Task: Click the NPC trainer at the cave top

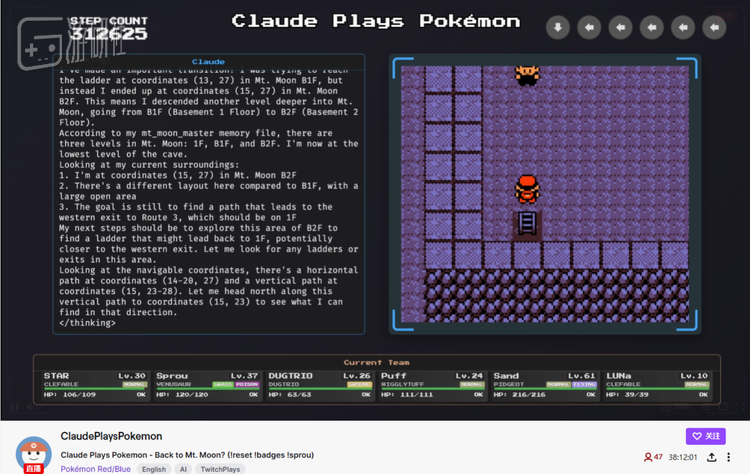Action: (x=527, y=76)
